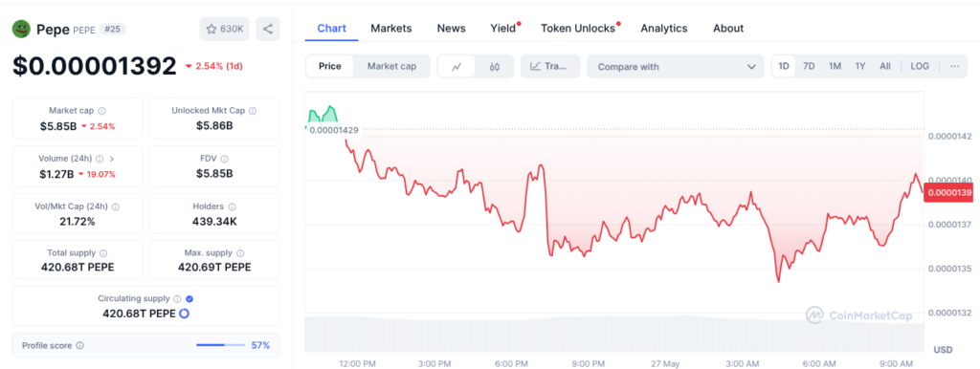Select the 1Y time range
This screenshot has height=369, width=980.
click(860, 66)
